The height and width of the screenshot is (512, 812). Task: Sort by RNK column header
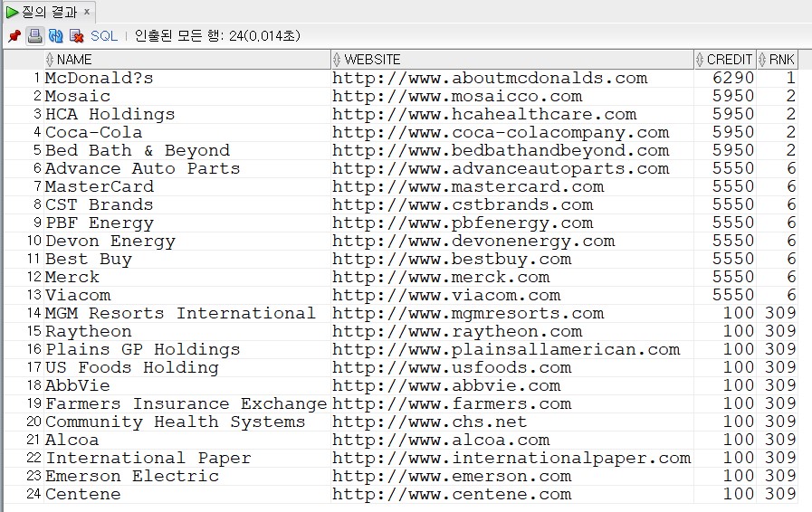[777, 60]
